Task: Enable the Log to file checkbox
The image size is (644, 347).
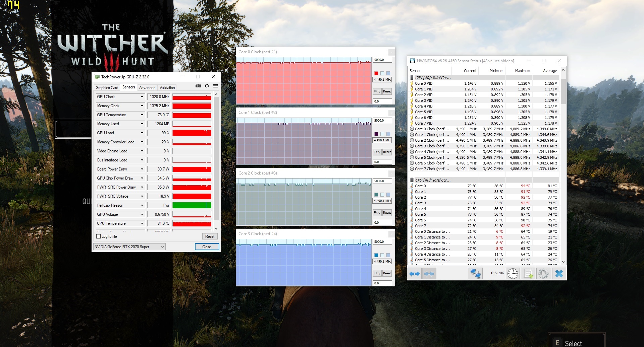Action: click(x=99, y=236)
